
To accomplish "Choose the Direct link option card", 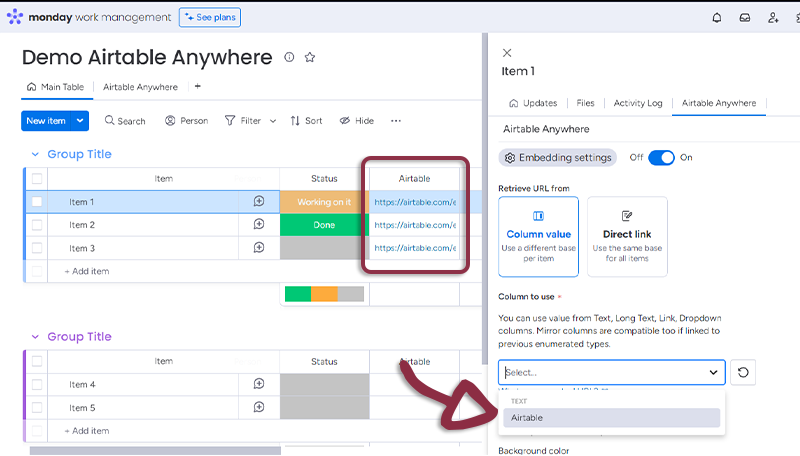I will [x=627, y=236].
